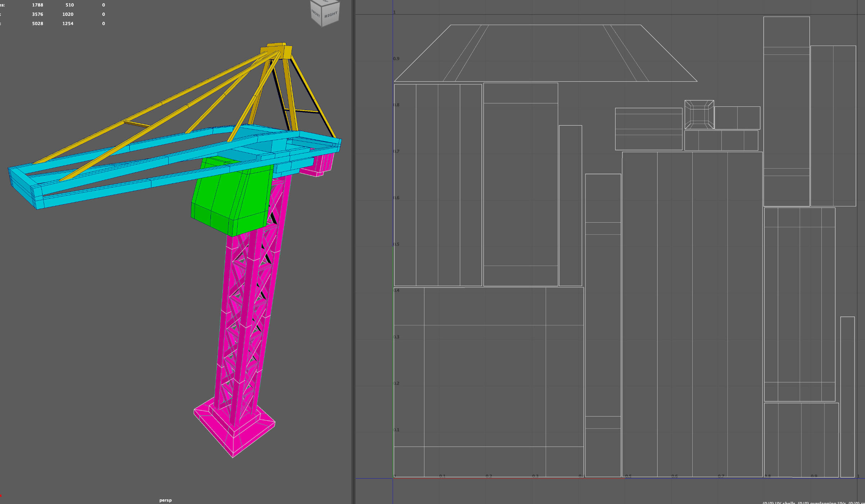Click the FRONT face of the view cube
The image size is (865, 504).
pyautogui.click(x=315, y=14)
